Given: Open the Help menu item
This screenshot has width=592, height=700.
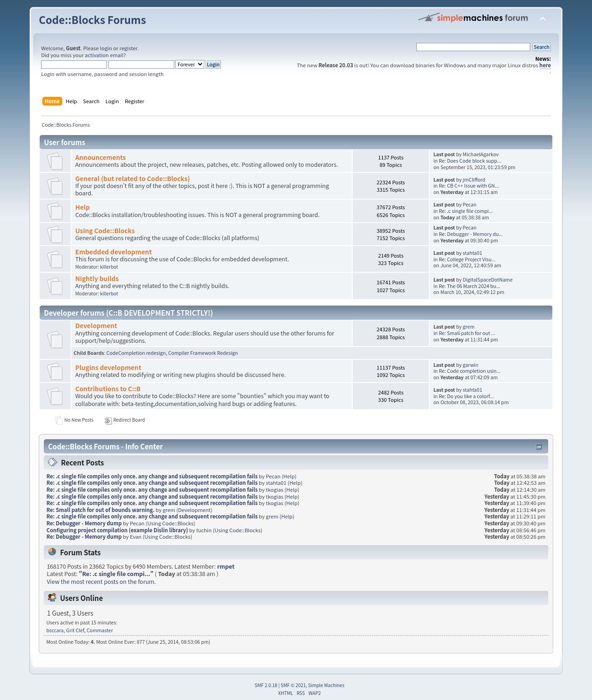Looking at the screenshot, I should coord(71,101).
